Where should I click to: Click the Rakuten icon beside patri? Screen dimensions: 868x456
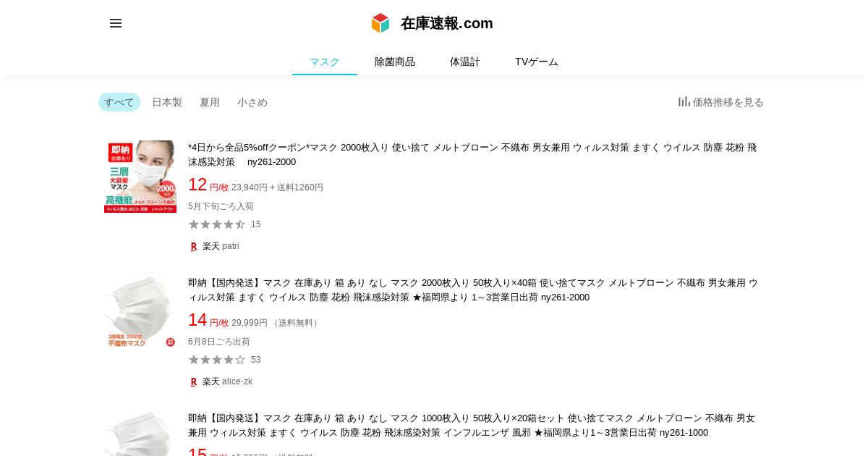[x=194, y=246]
